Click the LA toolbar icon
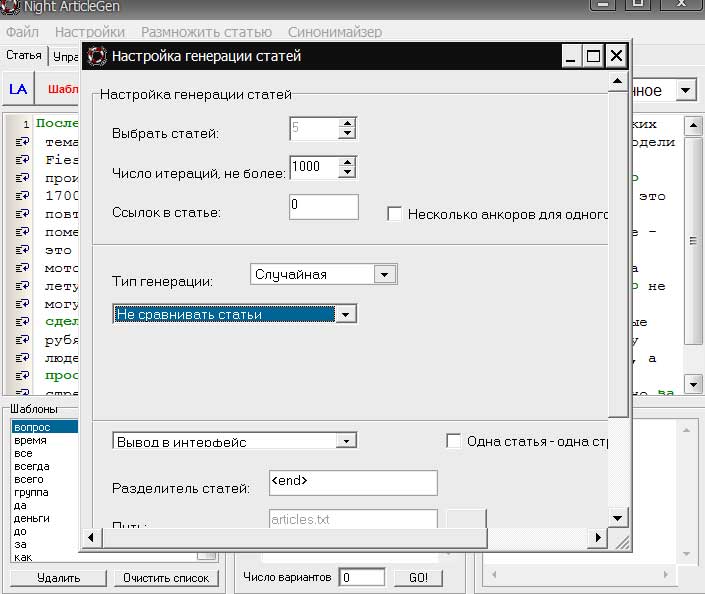 18,89
